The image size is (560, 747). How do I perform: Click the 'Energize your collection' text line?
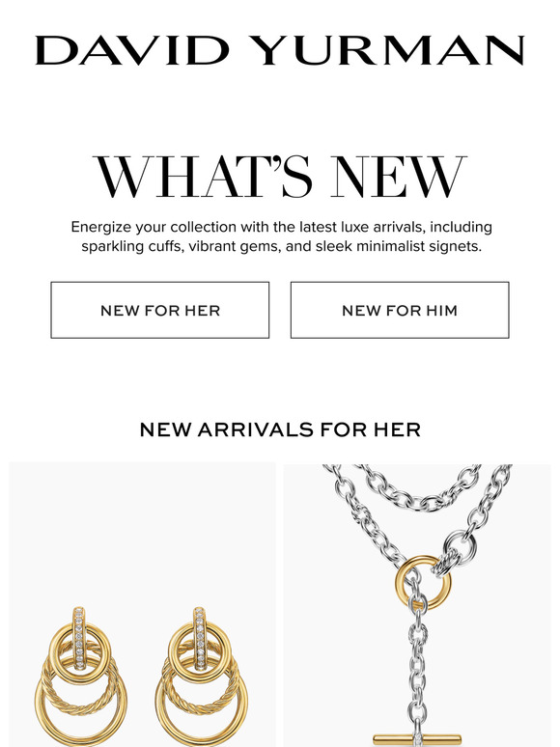point(281,227)
